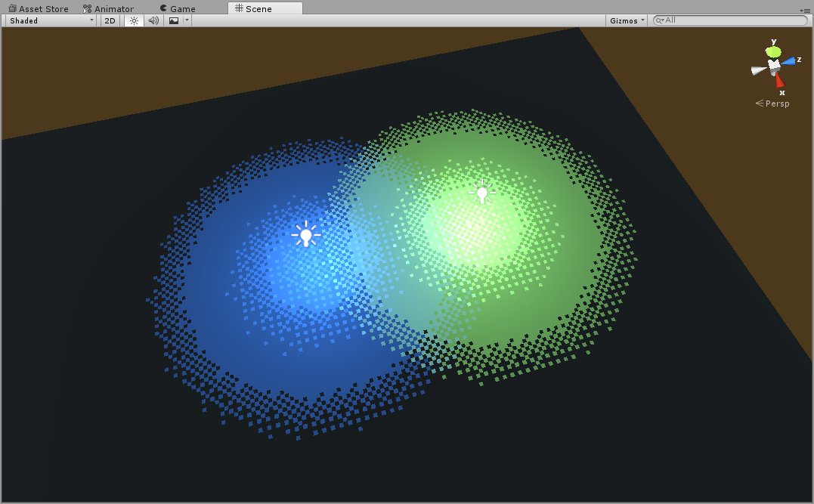The image size is (814, 504).
Task: Select the green point light's bulb gizmo
Action: 481,194
